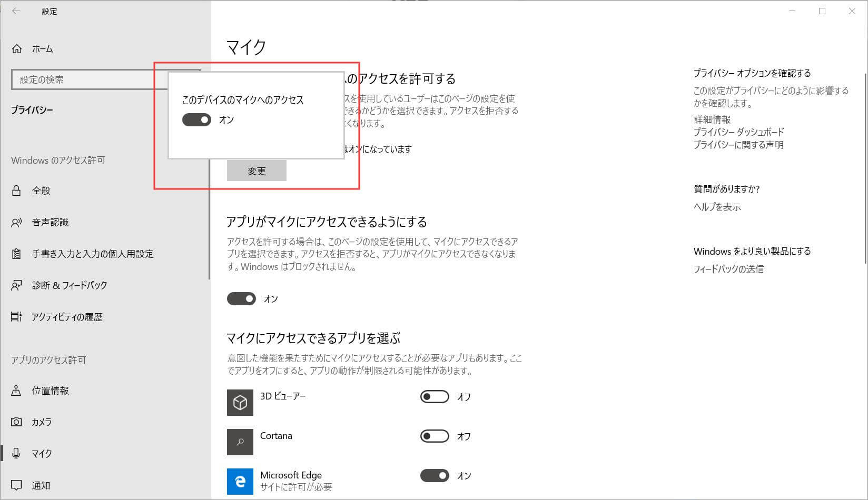The image size is (868, 500).
Task: Open the ホーム (Home) icon in sidebar
Action: [17, 48]
